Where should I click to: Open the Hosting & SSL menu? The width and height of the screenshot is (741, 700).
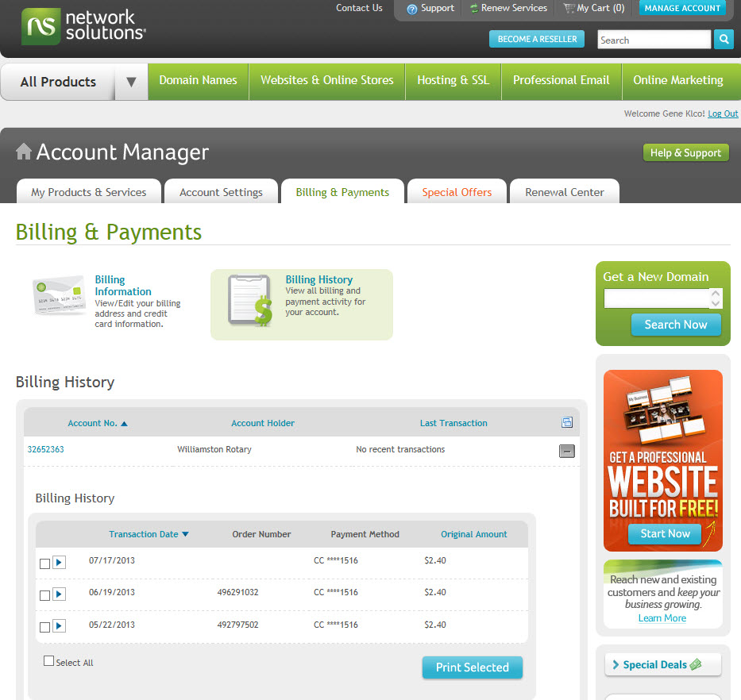click(453, 81)
